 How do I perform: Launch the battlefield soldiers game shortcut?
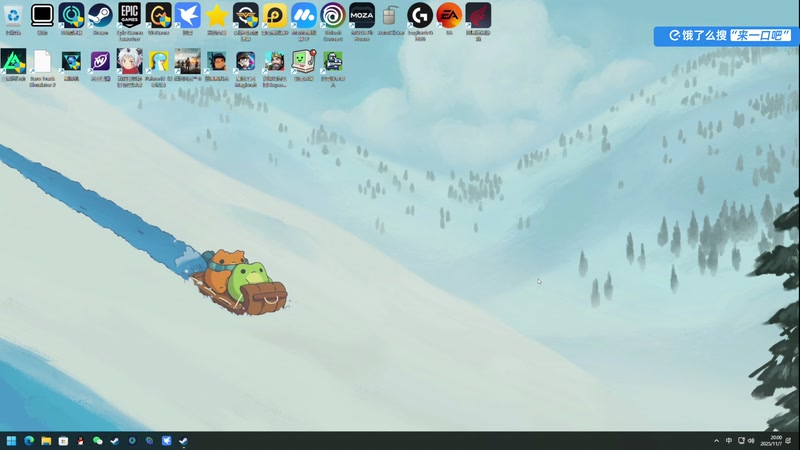188,62
